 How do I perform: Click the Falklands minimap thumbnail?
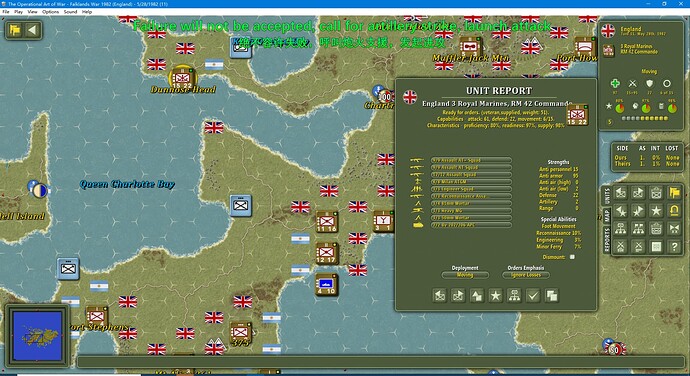point(37,335)
